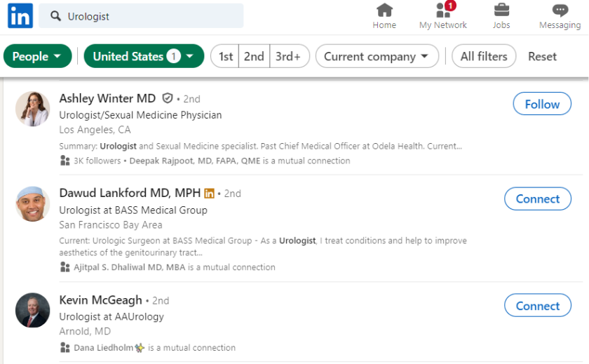Expand the People filter dropdown
Viewport: 589px width, 364px height.
pyautogui.click(x=38, y=57)
